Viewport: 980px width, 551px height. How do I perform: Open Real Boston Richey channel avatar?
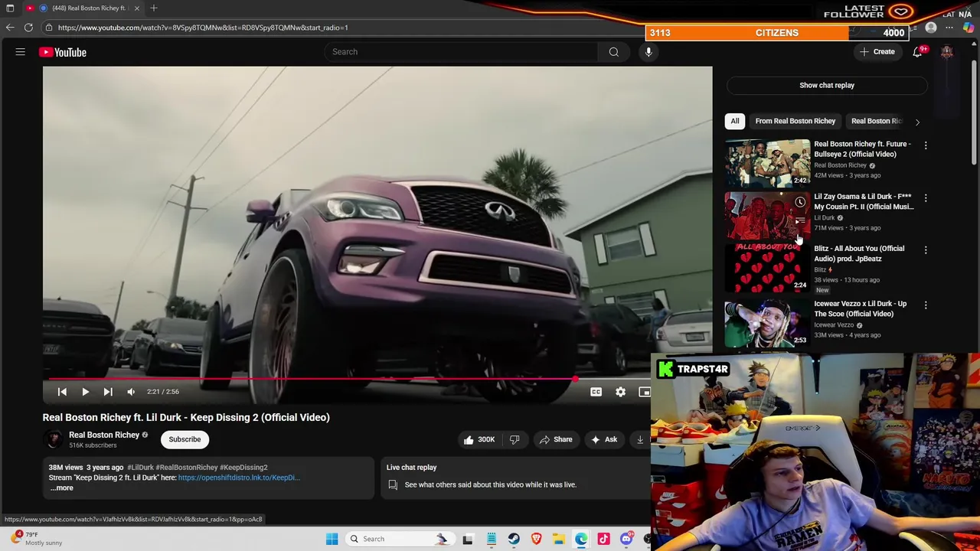53,439
